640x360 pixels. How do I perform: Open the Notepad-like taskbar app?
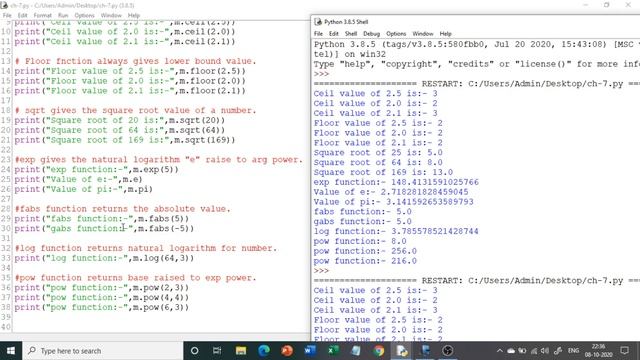click(356, 351)
